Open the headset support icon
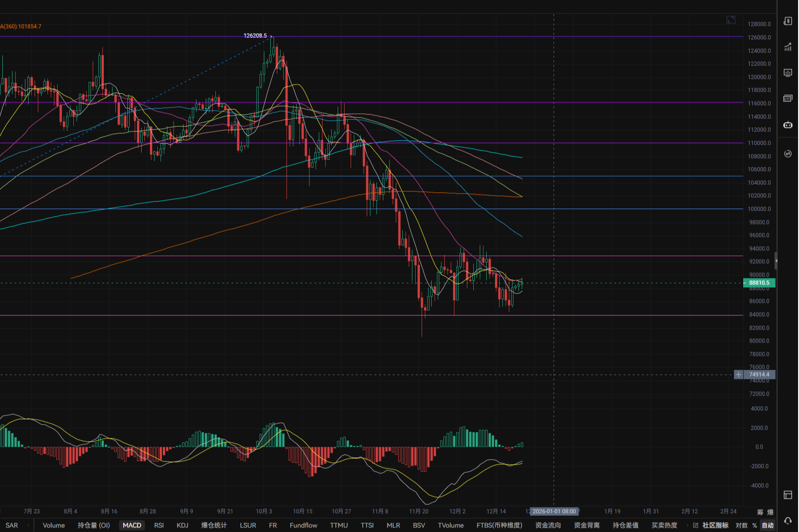This screenshot has width=799, height=532. (x=788, y=520)
